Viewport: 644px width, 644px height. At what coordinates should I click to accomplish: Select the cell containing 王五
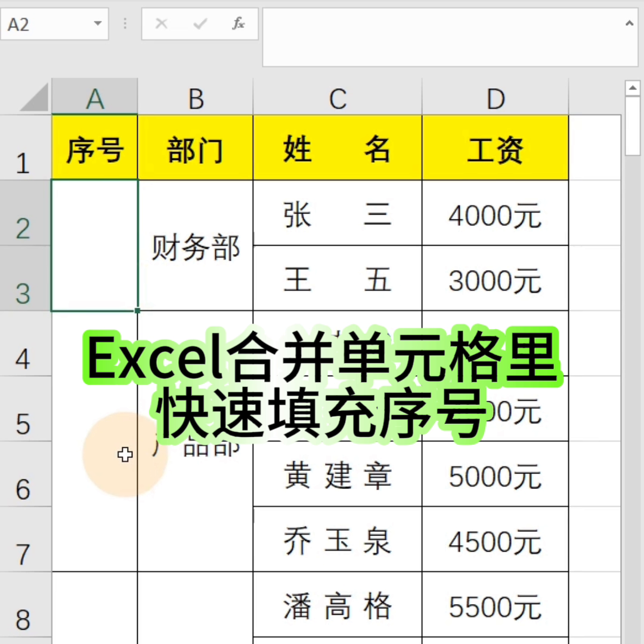point(338,278)
